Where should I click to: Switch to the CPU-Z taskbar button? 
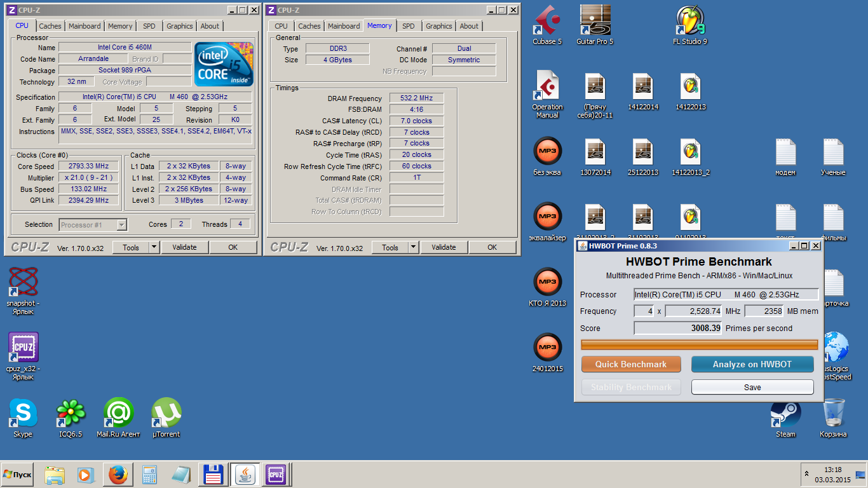(x=276, y=475)
